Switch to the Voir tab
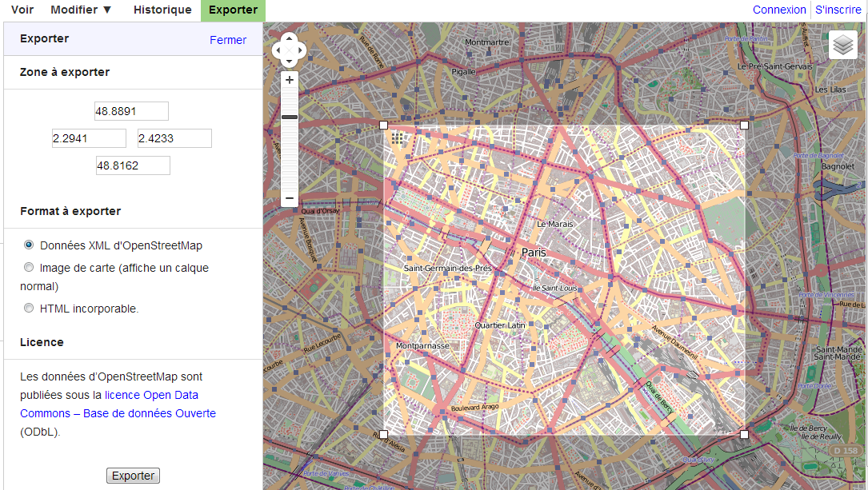 [x=22, y=10]
